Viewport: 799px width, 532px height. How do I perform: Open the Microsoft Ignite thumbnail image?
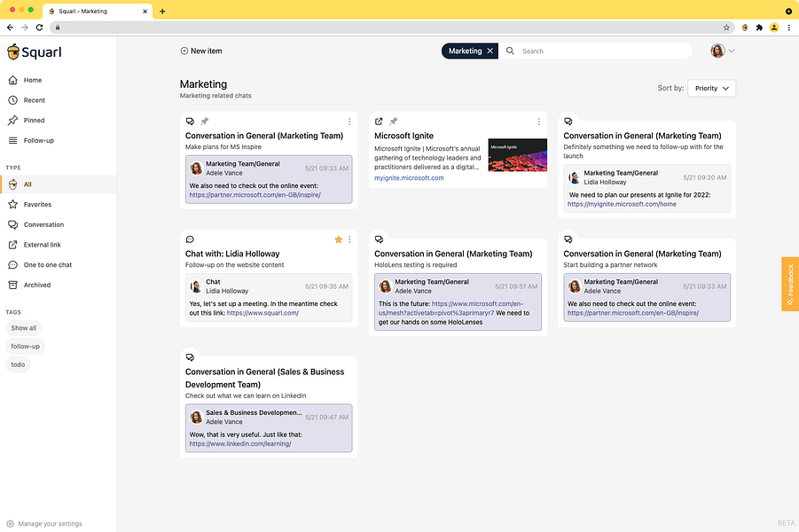518,155
